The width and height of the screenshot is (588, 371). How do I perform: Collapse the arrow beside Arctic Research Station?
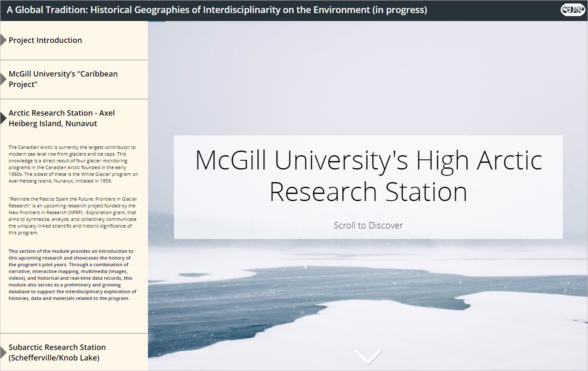(3, 118)
